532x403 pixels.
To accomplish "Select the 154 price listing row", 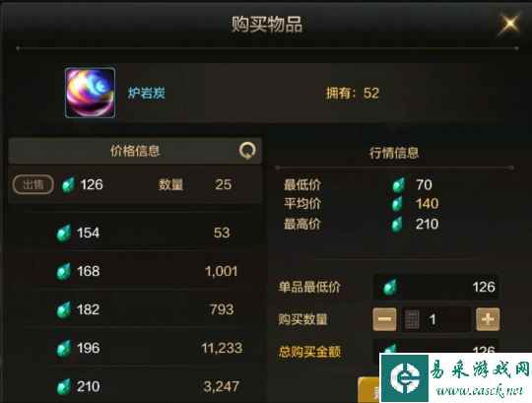I will coord(135,233).
